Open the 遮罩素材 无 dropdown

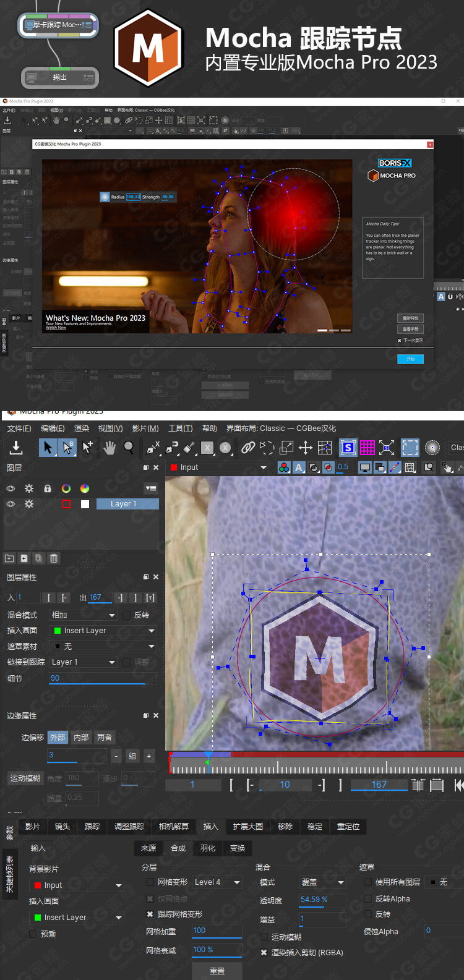103,646
